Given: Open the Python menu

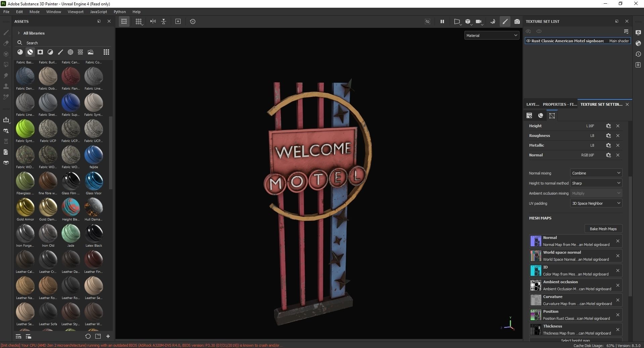Looking at the screenshot, I should 120,12.
